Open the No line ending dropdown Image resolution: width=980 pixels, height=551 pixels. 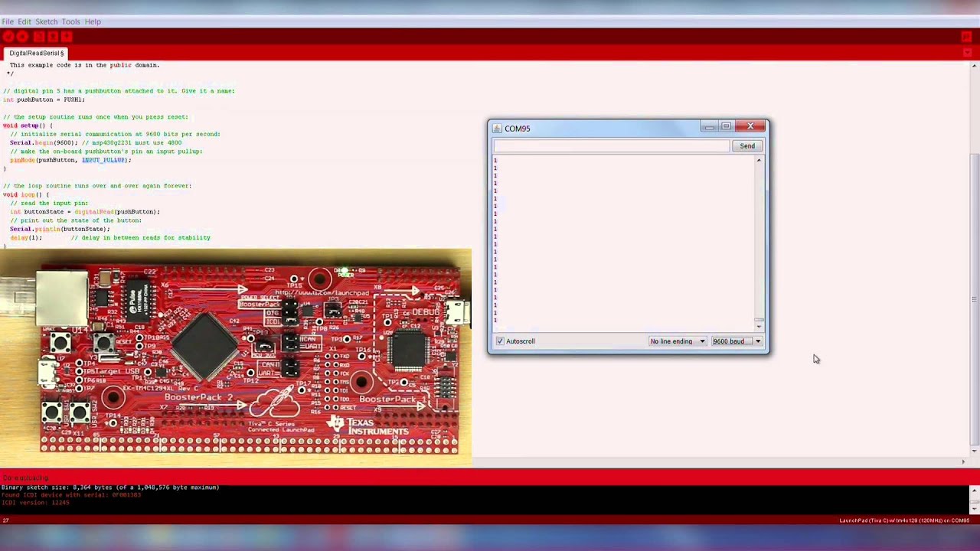[x=678, y=341]
